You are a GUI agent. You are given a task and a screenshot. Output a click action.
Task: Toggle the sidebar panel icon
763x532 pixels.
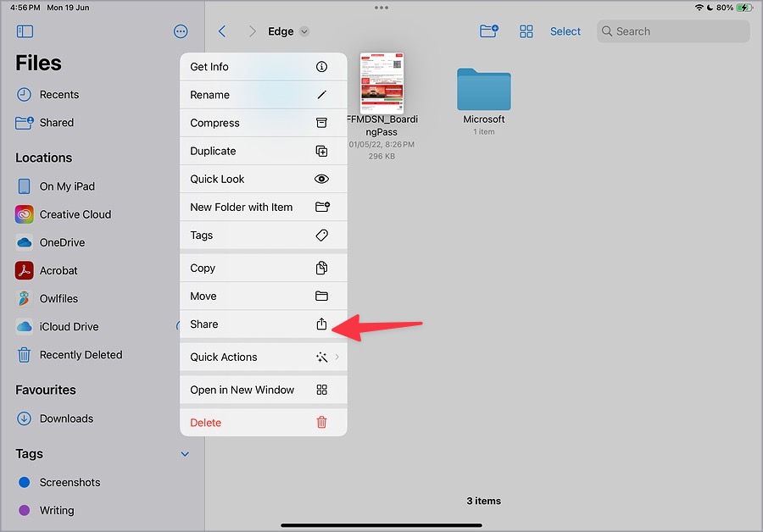[x=25, y=31]
